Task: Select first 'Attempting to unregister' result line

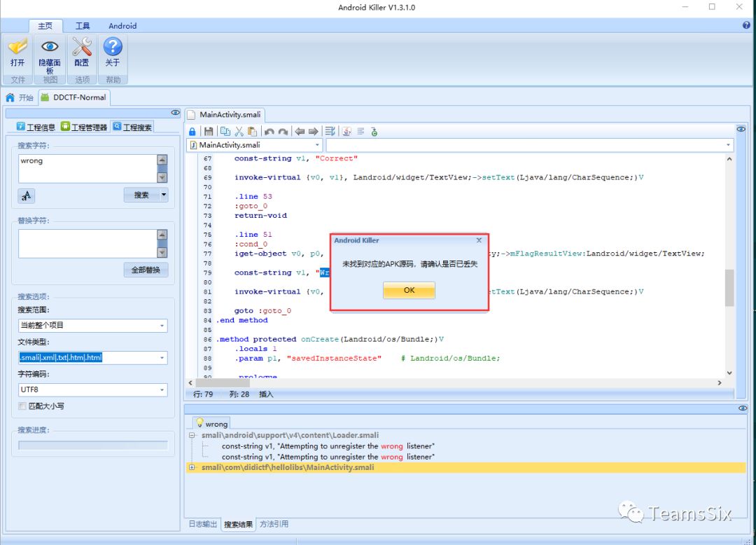Action: (x=328, y=446)
